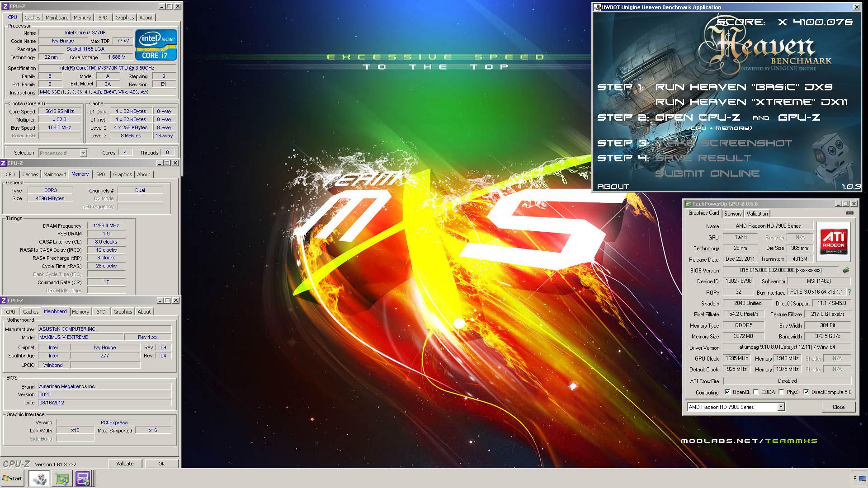Screen dimensions: 868x488
Task: Click the GPU-Z title bar icon
Action: 688,204
